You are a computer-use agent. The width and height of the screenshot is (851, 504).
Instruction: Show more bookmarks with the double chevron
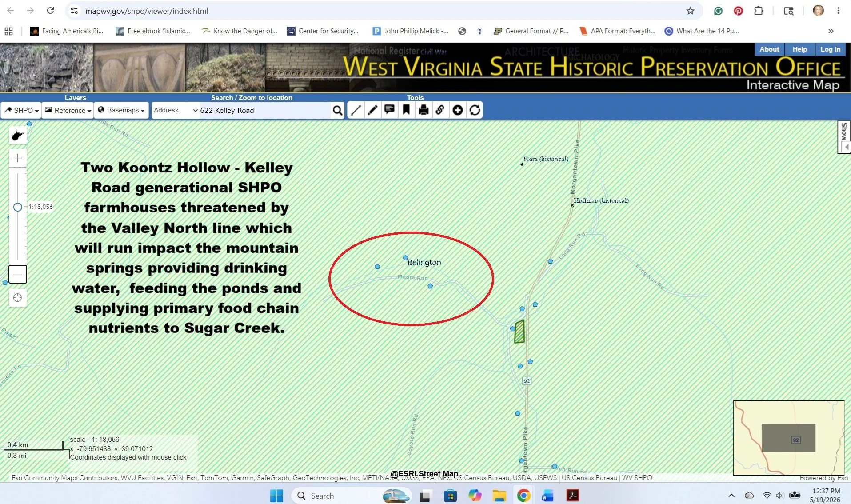pos(831,31)
